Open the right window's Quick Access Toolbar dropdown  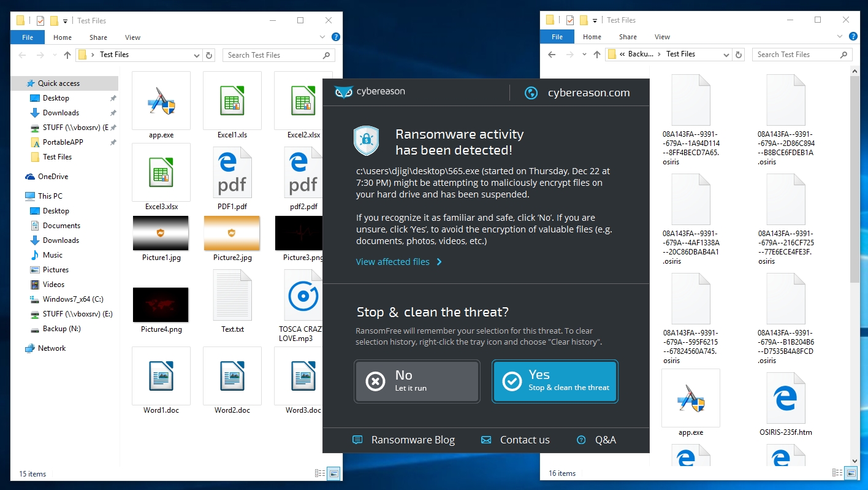pos(595,21)
